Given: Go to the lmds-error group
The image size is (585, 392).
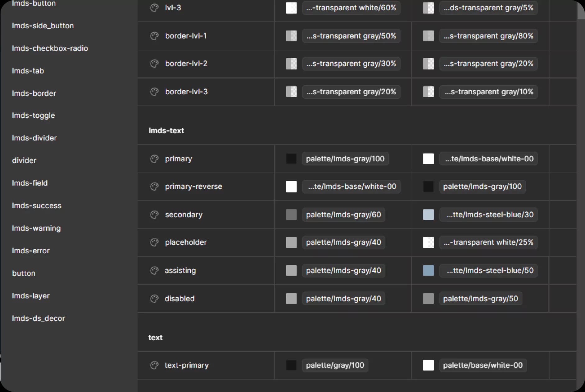Looking at the screenshot, I should 31,251.
